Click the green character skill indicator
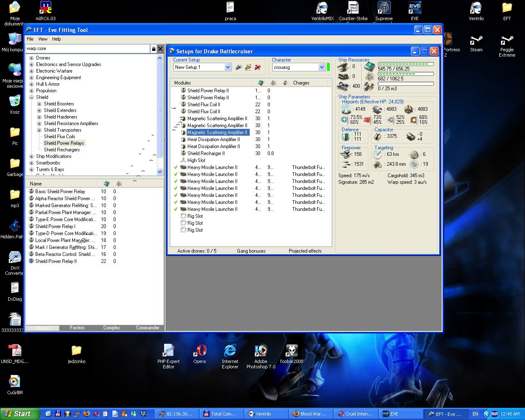 click(x=328, y=67)
